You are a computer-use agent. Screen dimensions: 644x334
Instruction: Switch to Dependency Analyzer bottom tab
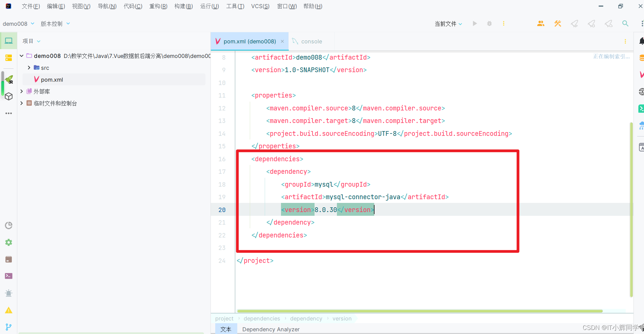[x=271, y=329]
